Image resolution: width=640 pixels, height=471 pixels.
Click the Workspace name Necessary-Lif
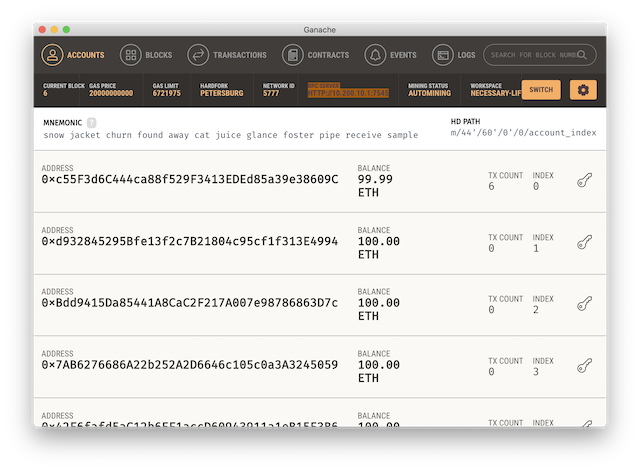tap(496, 93)
